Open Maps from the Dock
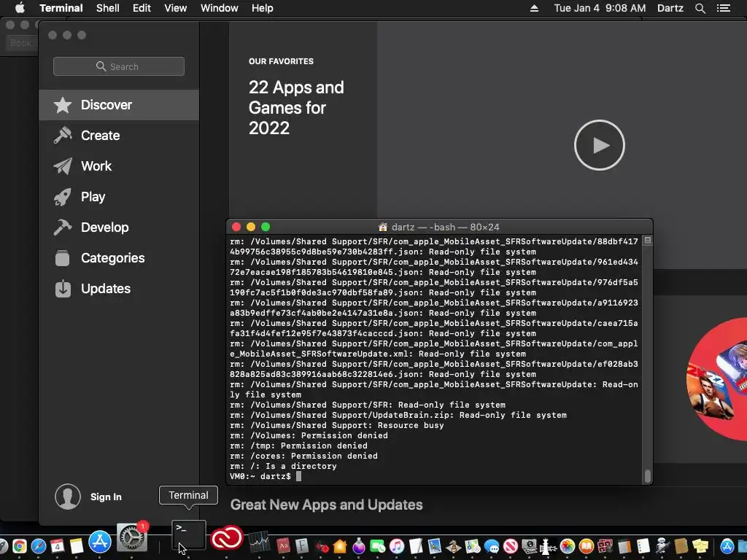 [473, 545]
